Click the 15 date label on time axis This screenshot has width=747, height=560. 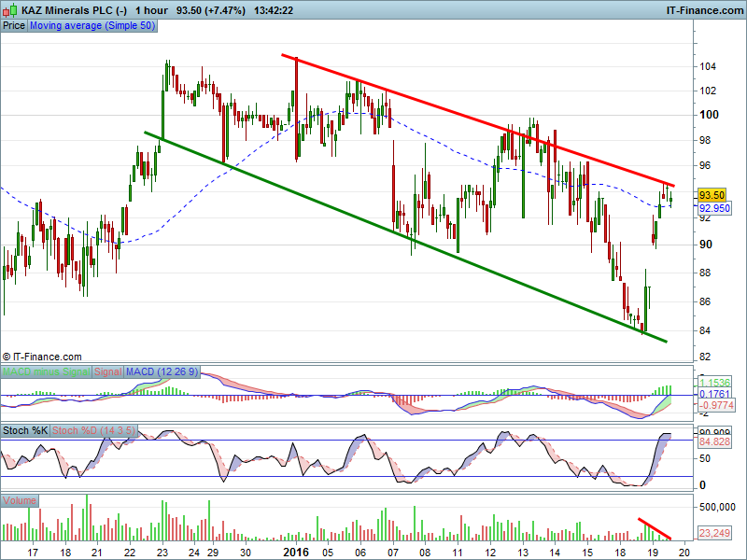pyautogui.click(x=587, y=553)
